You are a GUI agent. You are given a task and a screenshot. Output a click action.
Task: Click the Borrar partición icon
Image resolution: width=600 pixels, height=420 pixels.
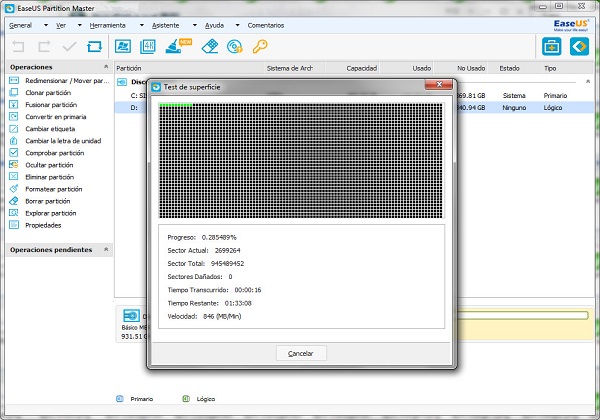pos(14,200)
